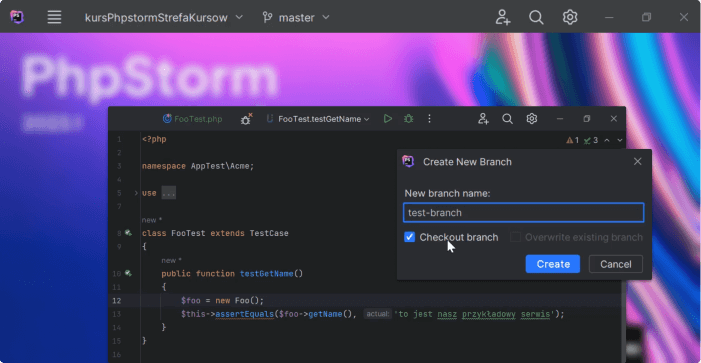Open the master branch dropdown

296,18
